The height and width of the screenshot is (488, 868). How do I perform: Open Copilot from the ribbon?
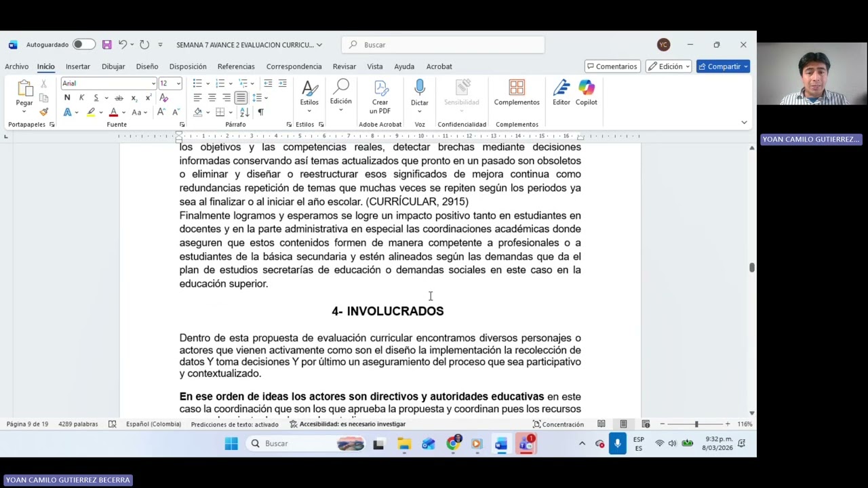tap(586, 94)
